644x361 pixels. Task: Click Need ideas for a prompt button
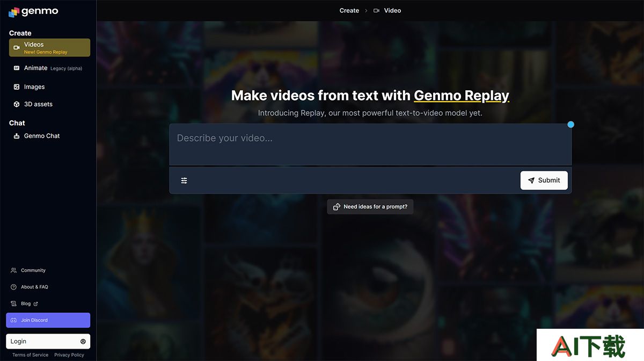[370, 207]
